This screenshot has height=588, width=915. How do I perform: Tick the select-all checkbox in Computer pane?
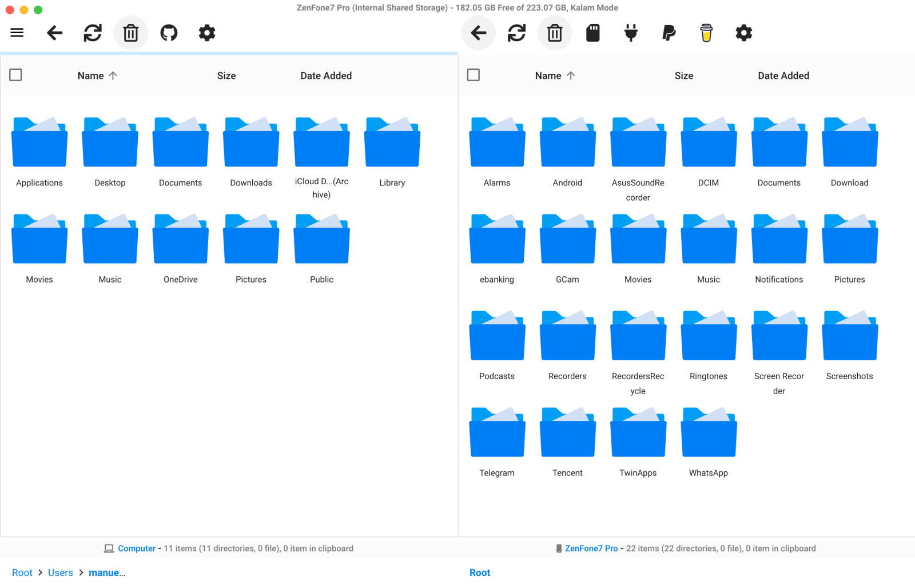coord(15,75)
